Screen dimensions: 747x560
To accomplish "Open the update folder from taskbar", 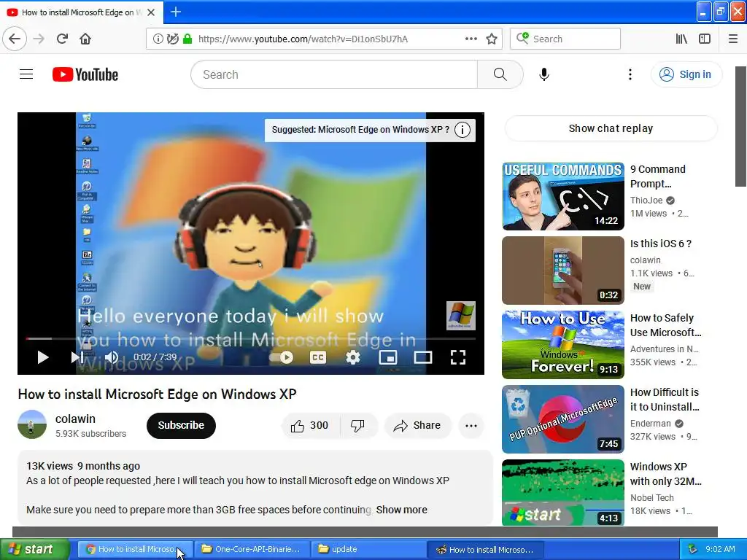I will (x=368, y=549).
